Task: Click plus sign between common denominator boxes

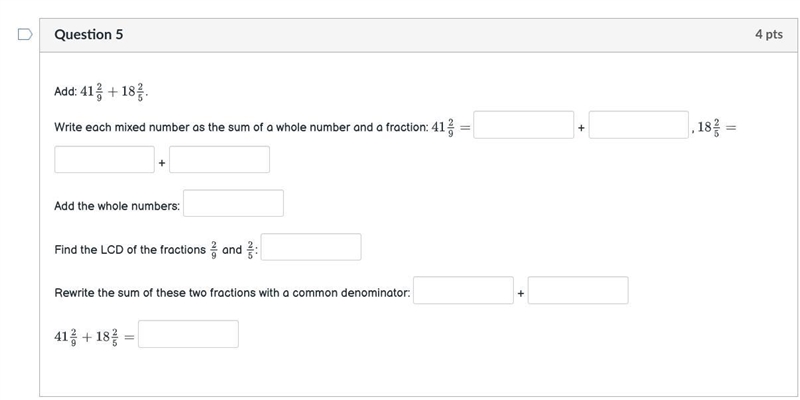Action: coord(520,293)
